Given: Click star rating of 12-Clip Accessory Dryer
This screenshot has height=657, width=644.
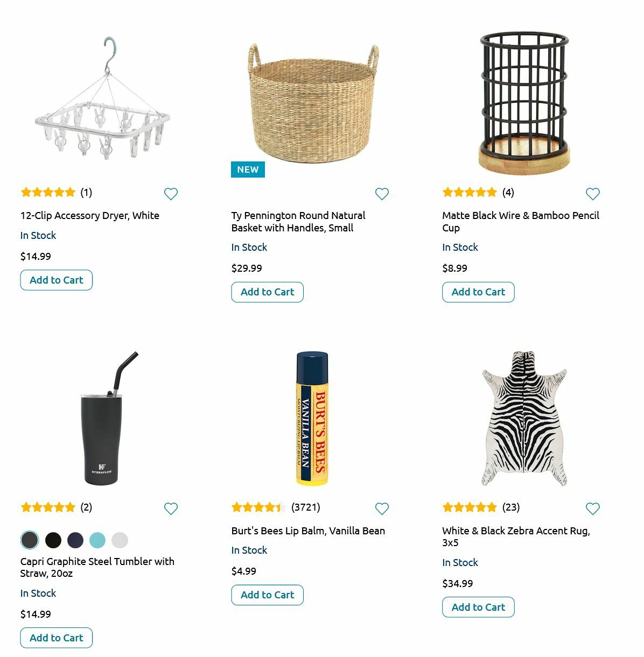Looking at the screenshot, I should pos(48,192).
